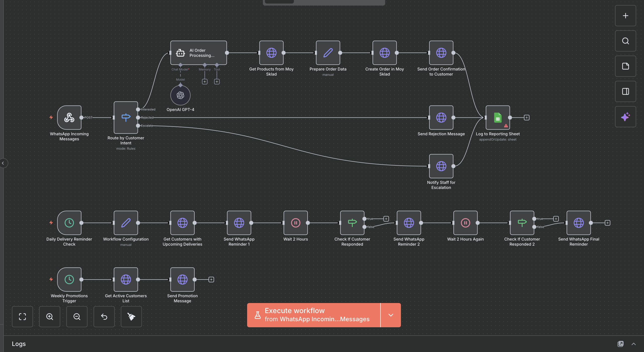The width and height of the screenshot is (644, 352).
Task: Select Log to Reporting Sheet node
Action: [498, 117]
